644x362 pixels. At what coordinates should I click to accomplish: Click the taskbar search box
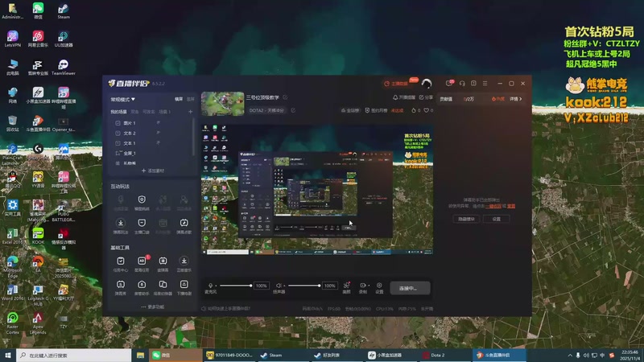[74, 355]
